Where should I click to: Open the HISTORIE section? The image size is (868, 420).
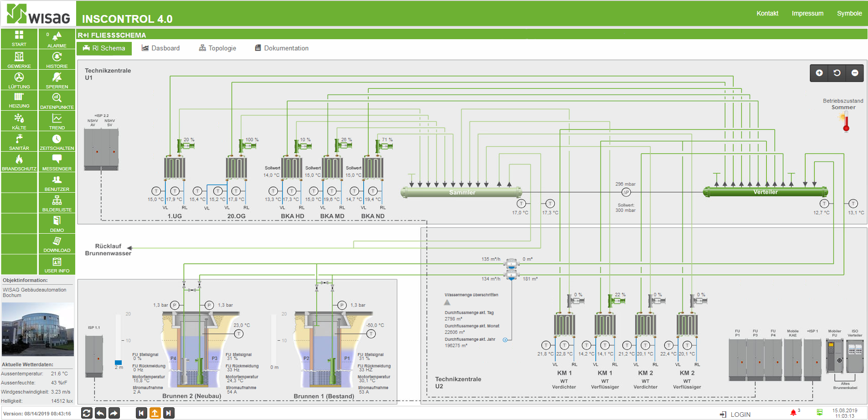tap(57, 59)
